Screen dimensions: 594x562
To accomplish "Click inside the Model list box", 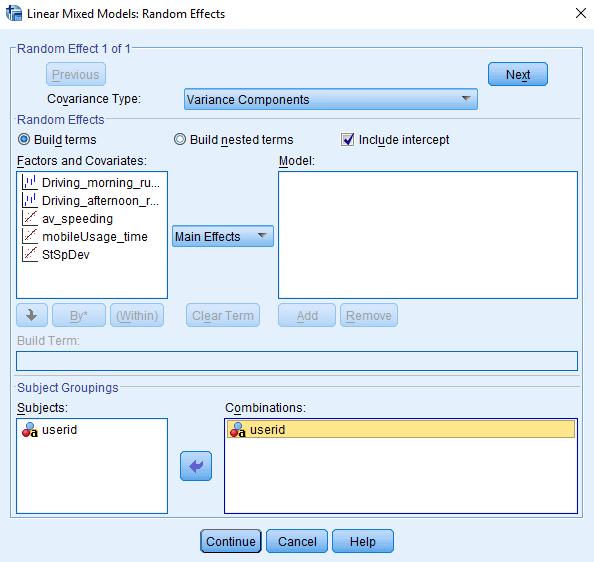I will pos(428,235).
